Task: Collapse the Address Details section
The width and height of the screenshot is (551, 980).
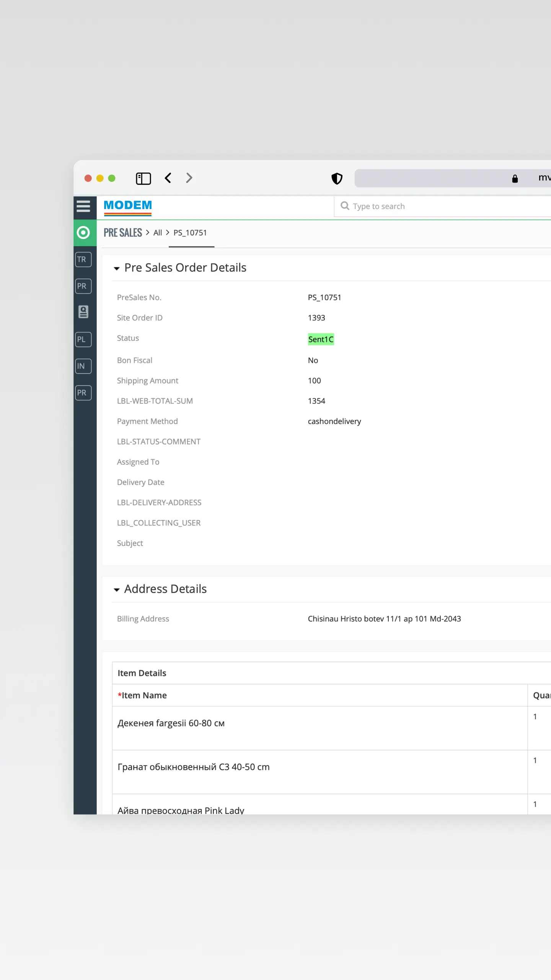Action: tap(116, 590)
